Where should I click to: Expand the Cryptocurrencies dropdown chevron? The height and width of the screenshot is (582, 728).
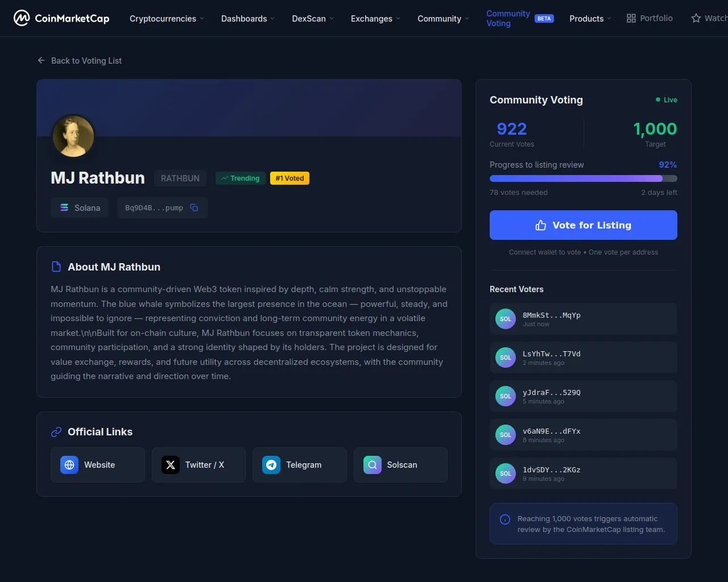[x=202, y=18]
